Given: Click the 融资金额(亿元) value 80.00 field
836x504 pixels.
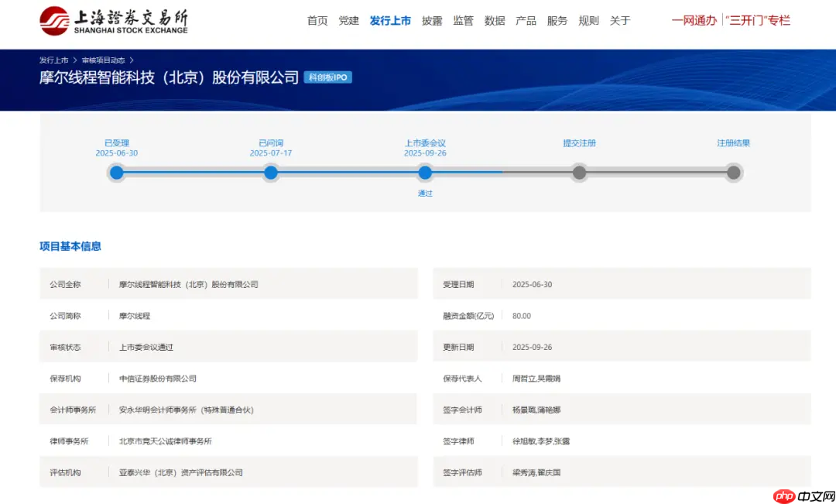Looking at the screenshot, I should 521,315.
